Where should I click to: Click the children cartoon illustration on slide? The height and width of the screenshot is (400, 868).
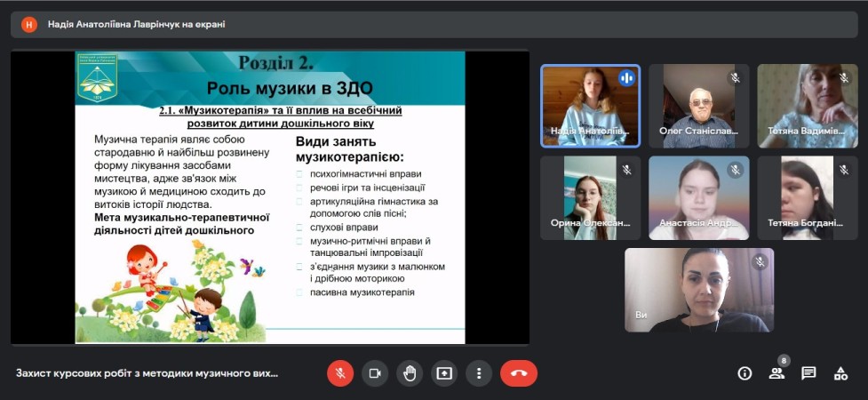click(171, 291)
